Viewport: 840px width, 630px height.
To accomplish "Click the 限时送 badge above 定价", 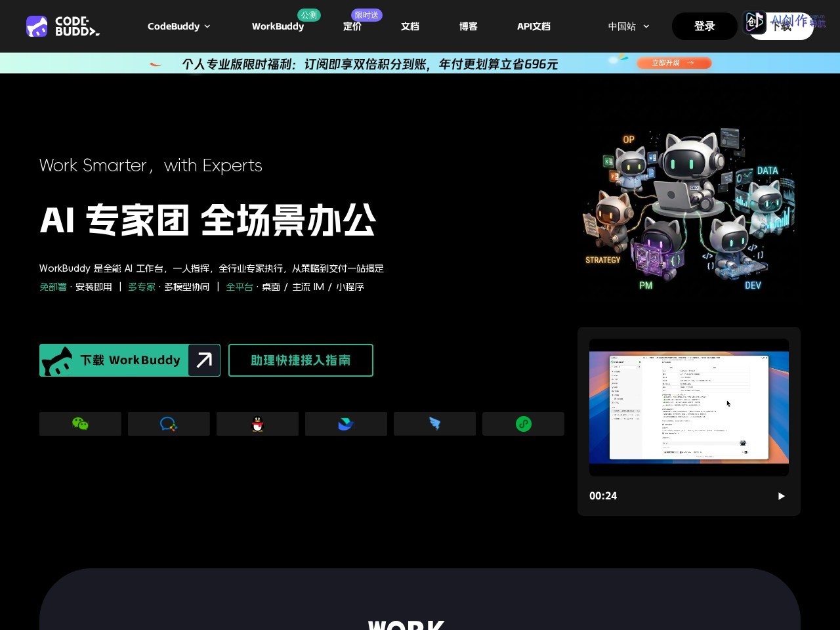I will [x=367, y=15].
